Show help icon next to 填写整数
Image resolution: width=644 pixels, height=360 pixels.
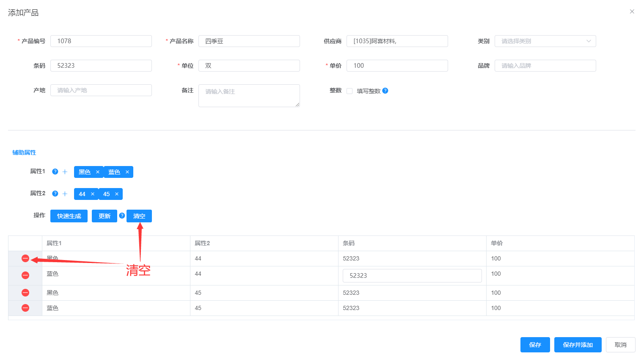(x=385, y=91)
